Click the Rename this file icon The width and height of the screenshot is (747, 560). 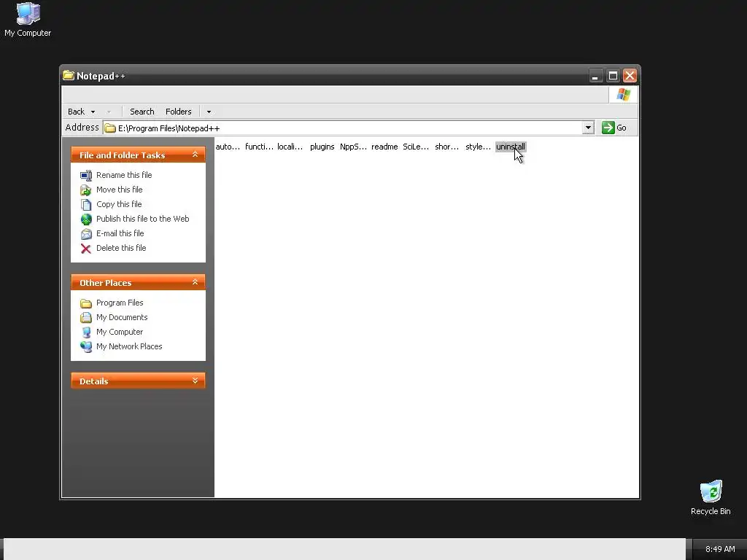click(x=86, y=175)
